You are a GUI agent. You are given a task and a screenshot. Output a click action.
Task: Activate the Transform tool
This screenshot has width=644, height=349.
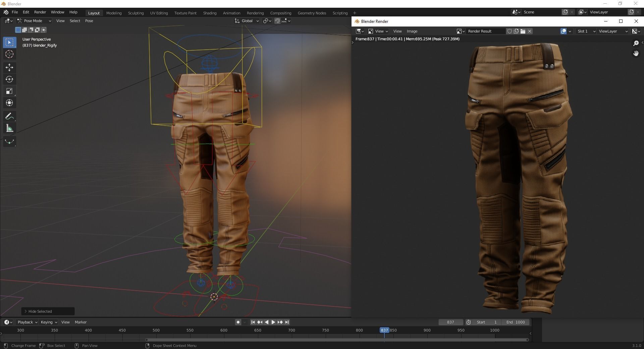pyautogui.click(x=9, y=103)
